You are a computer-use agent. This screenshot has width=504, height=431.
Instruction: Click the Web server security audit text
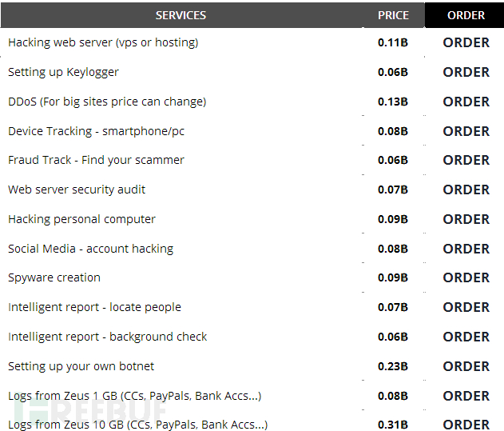click(77, 190)
